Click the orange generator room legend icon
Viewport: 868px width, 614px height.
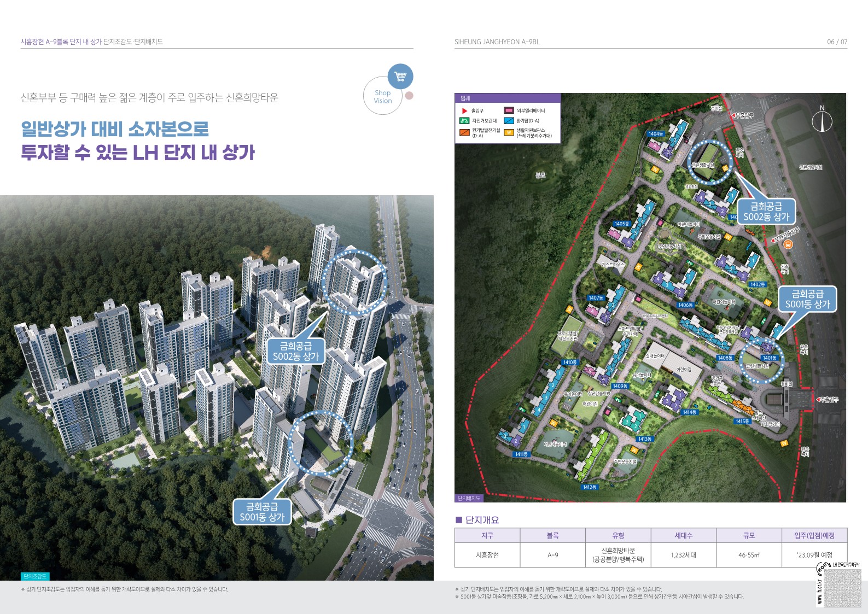[x=464, y=132]
